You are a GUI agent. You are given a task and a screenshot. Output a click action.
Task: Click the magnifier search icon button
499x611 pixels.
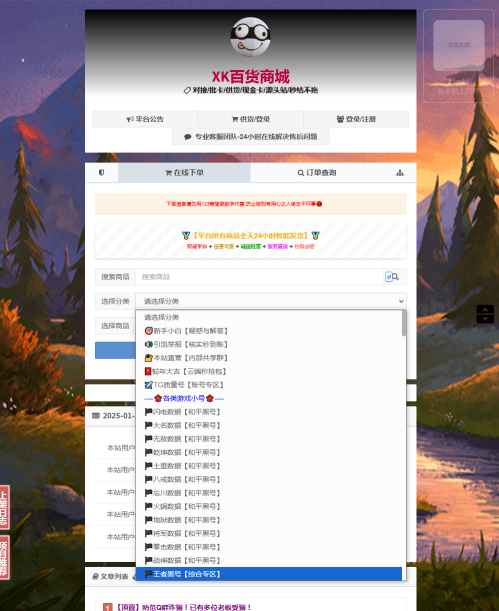(395, 277)
